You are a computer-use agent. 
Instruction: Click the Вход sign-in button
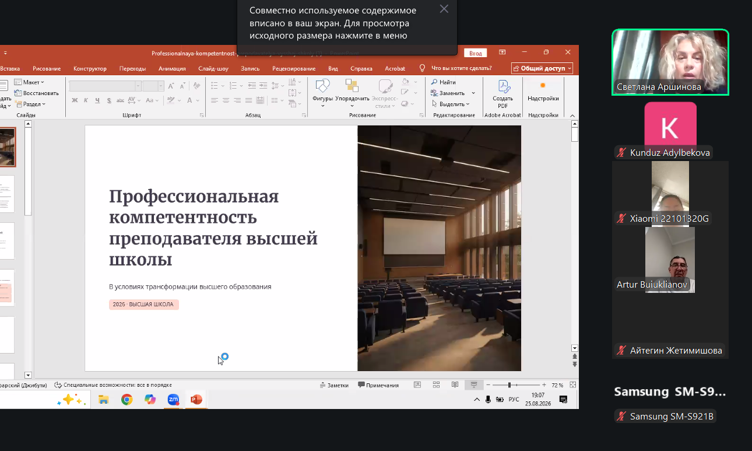click(475, 53)
